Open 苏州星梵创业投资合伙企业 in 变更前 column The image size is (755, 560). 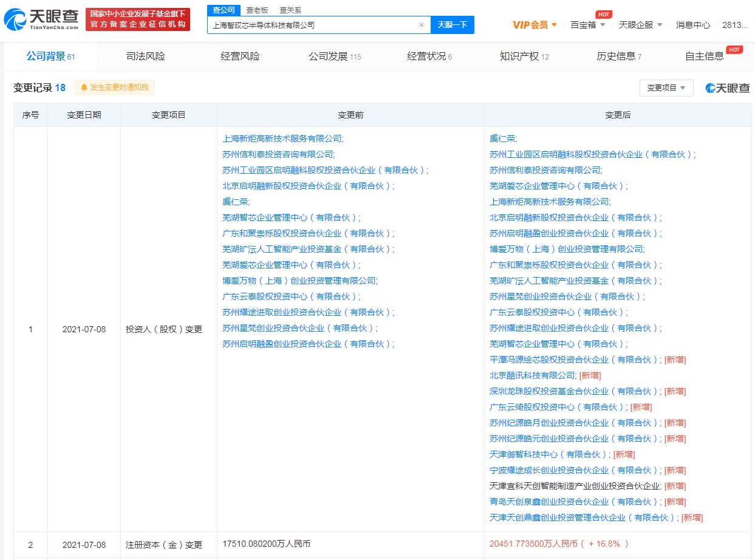pos(299,328)
